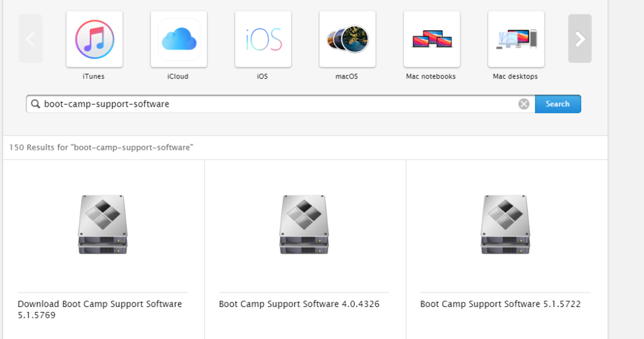Click the blue Search button

coord(558,104)
